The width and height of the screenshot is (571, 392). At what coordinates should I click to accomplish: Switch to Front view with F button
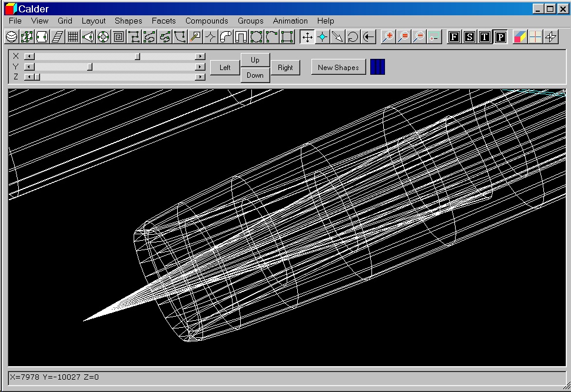454,37
